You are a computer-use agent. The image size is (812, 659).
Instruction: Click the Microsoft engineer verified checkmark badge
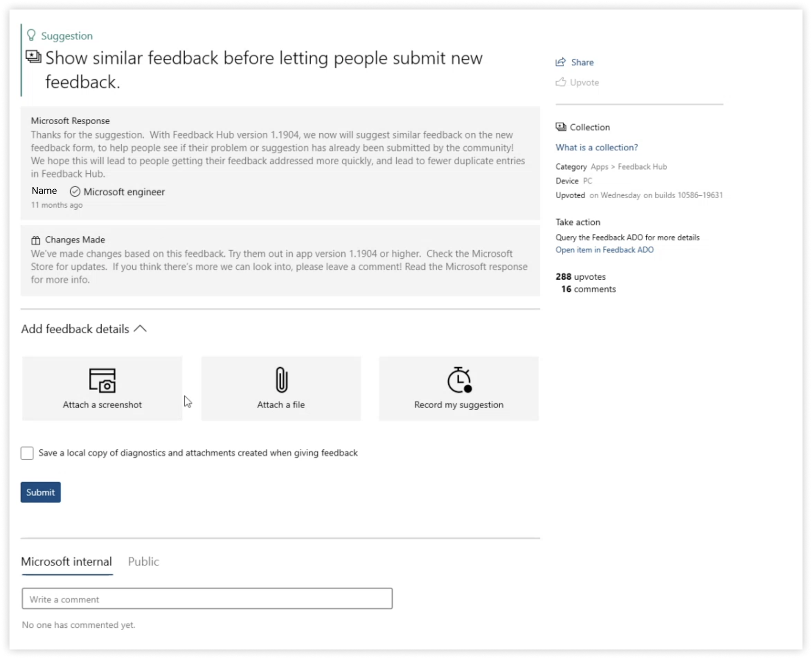click(x=75, y=192)
